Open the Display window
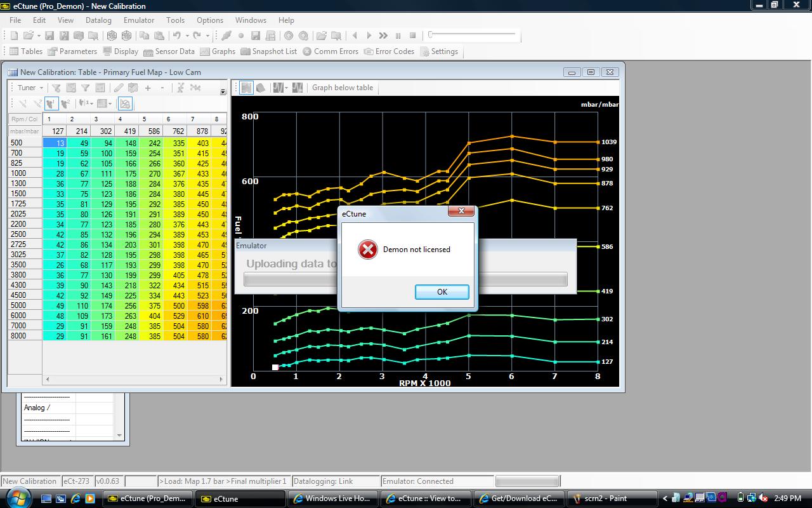 pyautogui.click(x=120, y=51)
